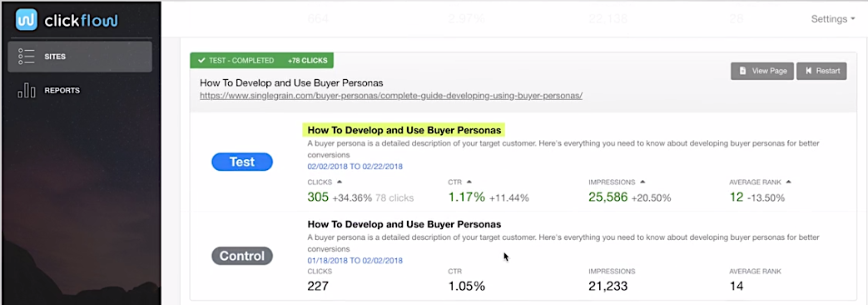Image resolution: width=868 pixels, height=305 pixels.
Task: Click the completed test checkmark icon
Action: (201, 61)
